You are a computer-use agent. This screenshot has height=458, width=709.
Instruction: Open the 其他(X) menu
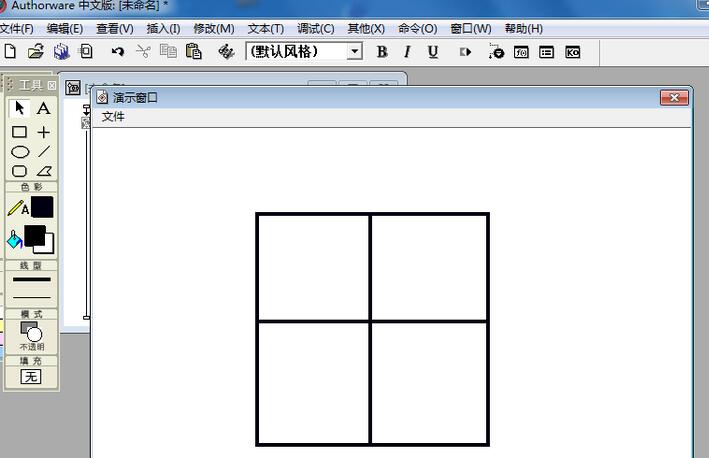tap(366, 28)
